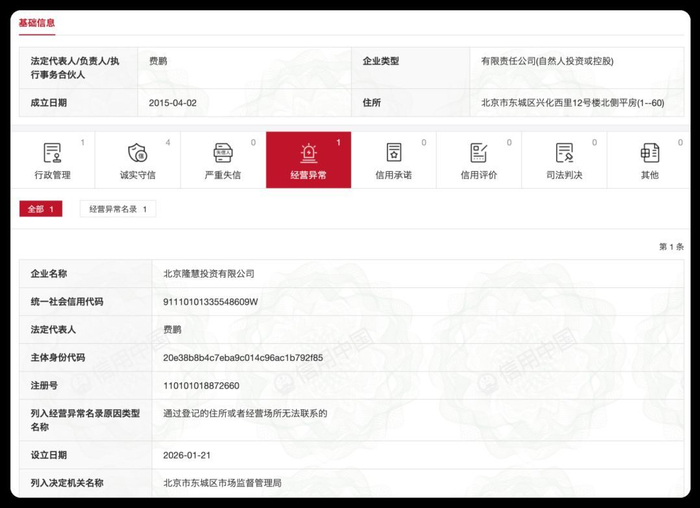Viewport: 700px width, 508px height.
Task: Click the 法定代表人 value 贾鹏 in lower table
Action: tap(172, 329)
